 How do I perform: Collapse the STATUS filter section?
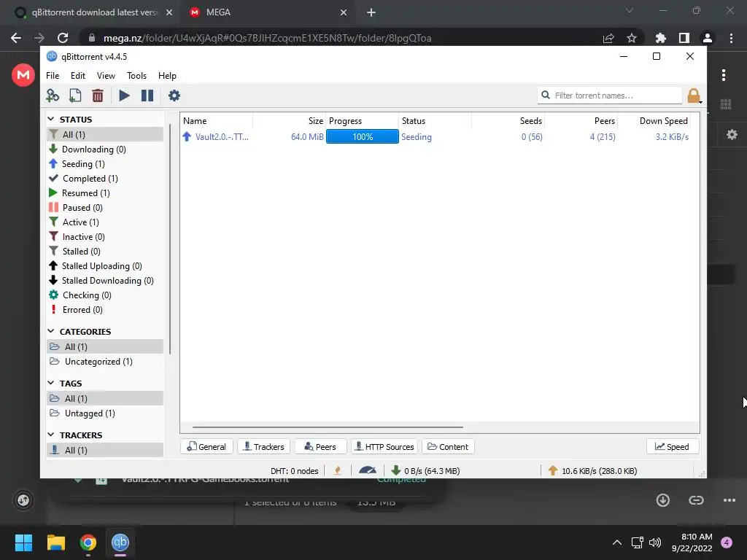click(51, 118)
